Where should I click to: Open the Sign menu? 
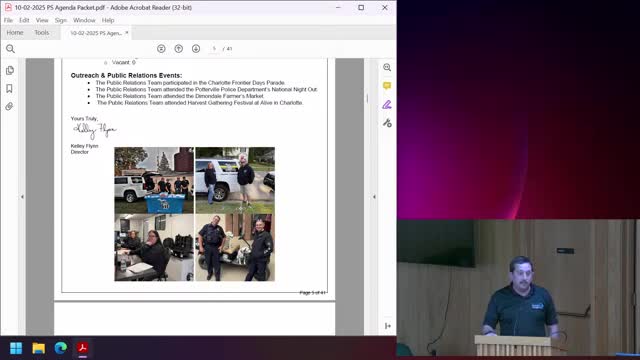pos(61,20)
